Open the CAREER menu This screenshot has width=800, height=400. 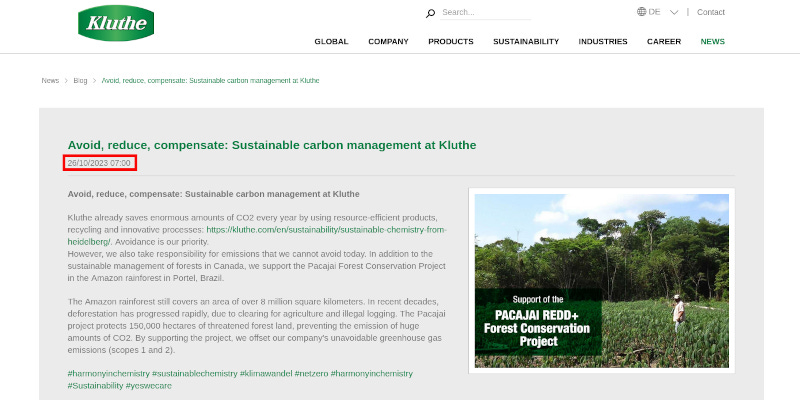(x=664, y=41)
